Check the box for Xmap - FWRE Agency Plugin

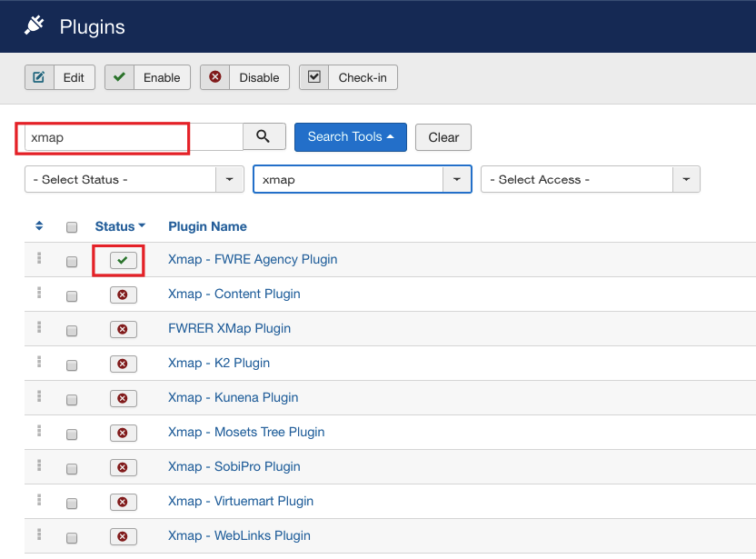pyautogui.click(x=72, y=262)
